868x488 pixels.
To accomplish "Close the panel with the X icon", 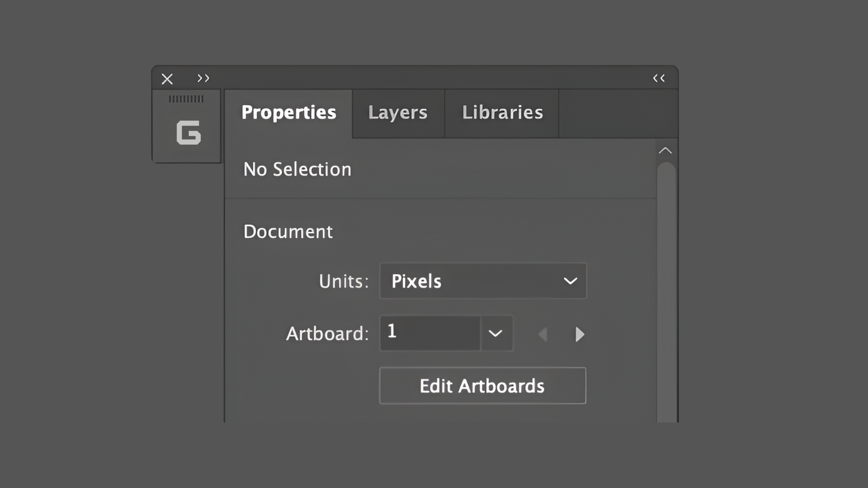I will pos(167,79).
